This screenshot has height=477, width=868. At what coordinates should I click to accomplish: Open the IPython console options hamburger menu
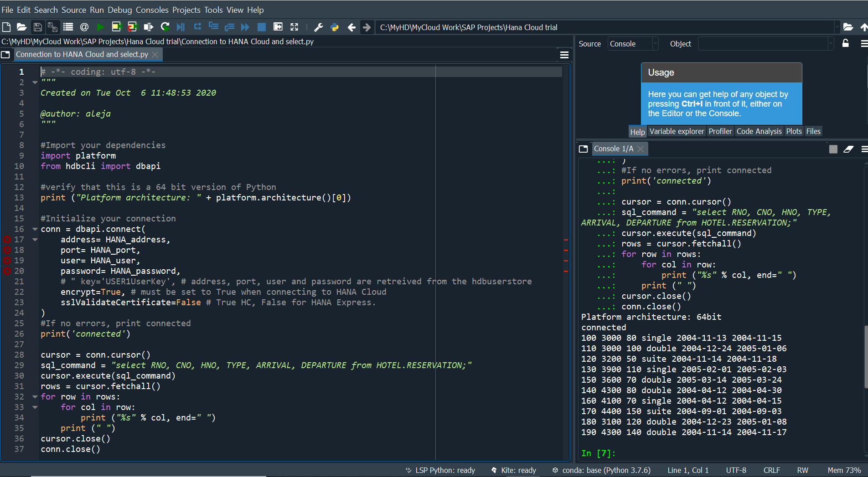click(x=864, y=149)
